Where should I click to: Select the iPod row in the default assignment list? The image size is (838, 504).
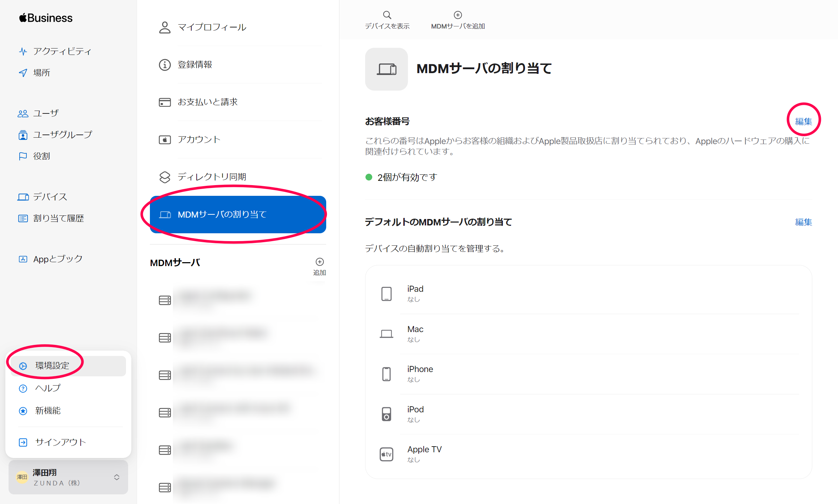(589, 414)
